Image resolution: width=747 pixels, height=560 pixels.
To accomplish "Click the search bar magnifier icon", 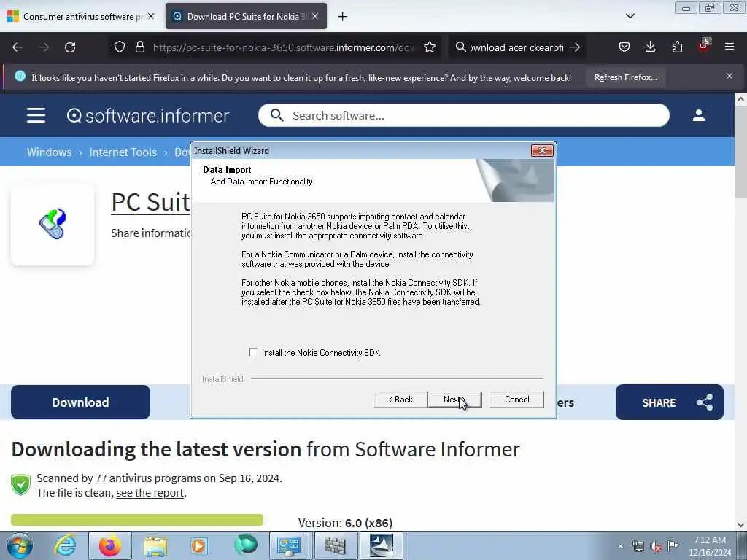I will (460, 47).
